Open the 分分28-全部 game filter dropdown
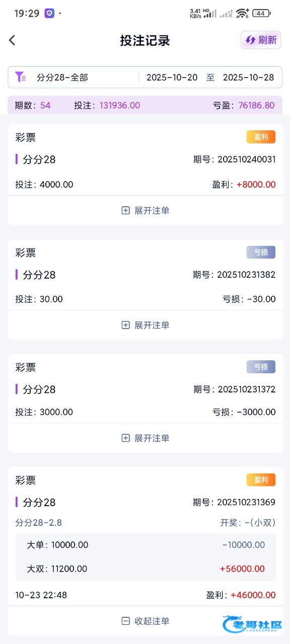The width and height of the screenshot is (290, 644). [74, 77]
